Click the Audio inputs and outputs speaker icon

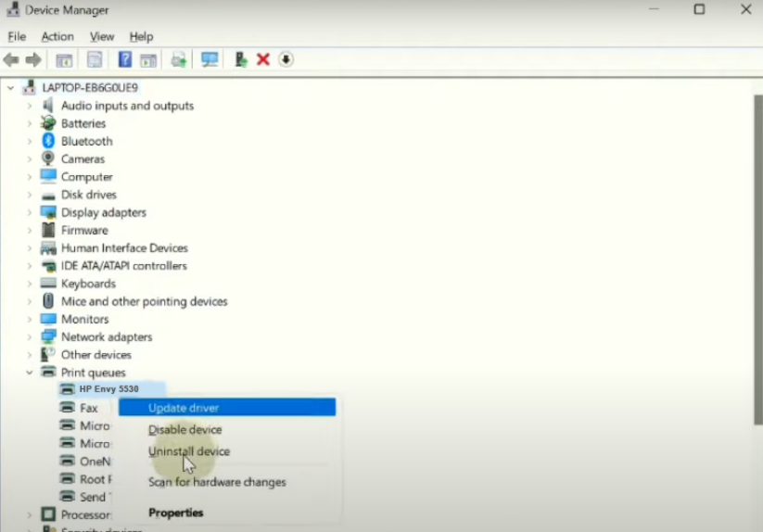[x=47, y=105]
